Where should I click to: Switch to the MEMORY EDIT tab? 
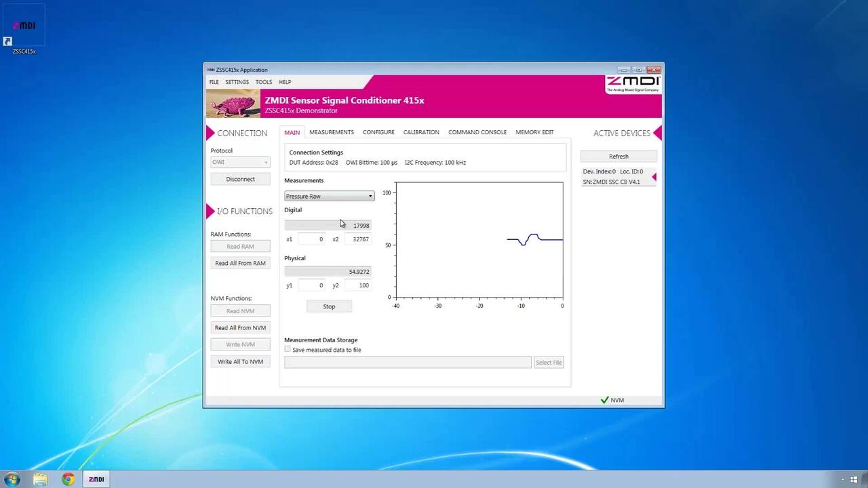coord(534,132)
